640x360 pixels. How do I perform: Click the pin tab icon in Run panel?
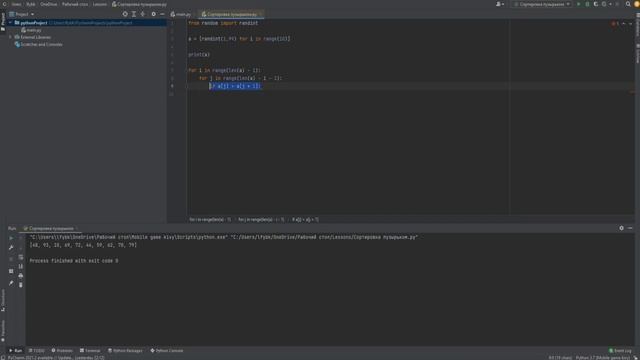[11, 283]
